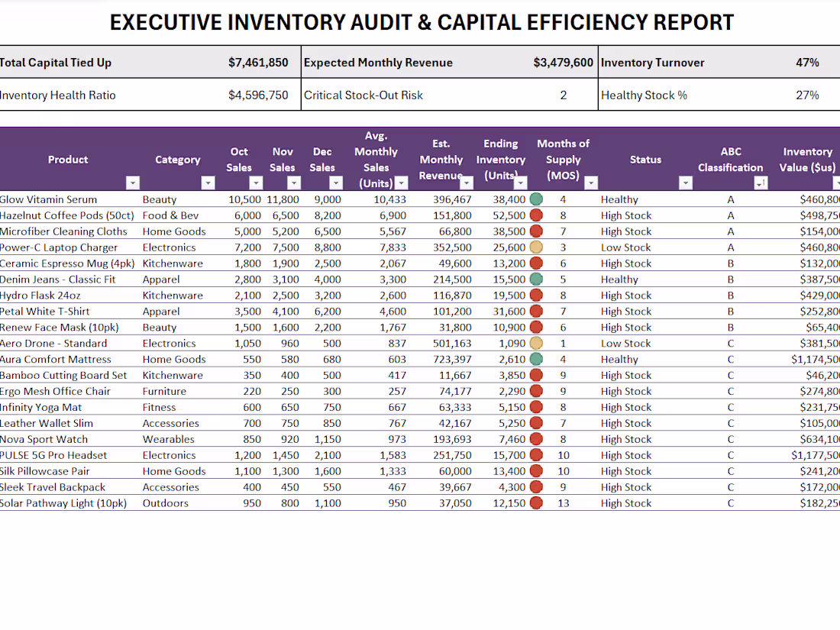Open the Status column filter dropdown
Image resolution: width=840 pixels, height=630 pixels.
coord(685,183)
